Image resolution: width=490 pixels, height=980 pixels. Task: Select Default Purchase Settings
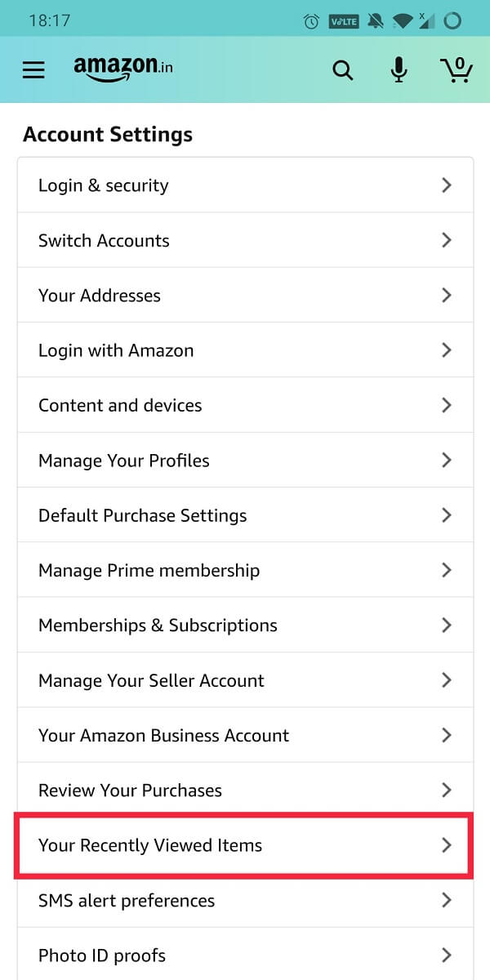142,515
